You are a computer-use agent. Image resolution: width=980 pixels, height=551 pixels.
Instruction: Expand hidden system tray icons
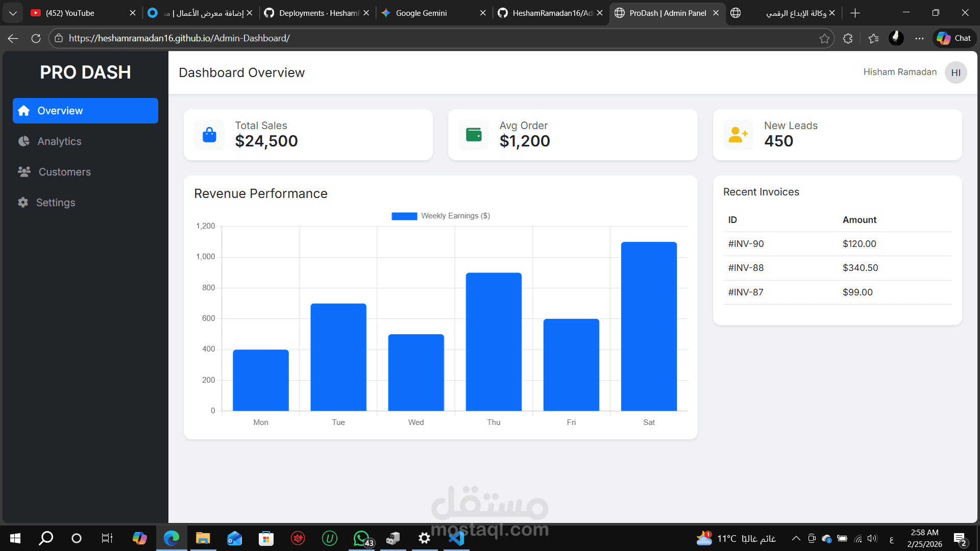(795, 538)
